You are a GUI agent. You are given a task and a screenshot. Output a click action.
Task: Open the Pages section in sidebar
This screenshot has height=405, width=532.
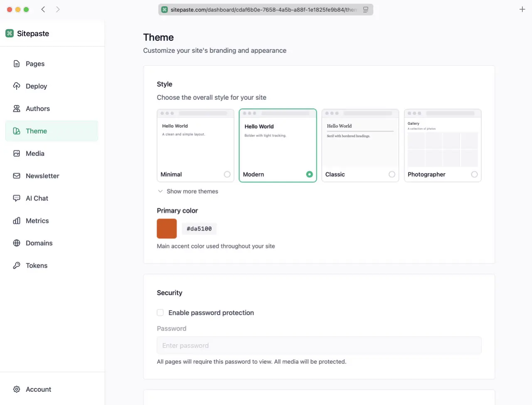pos(35,64)
